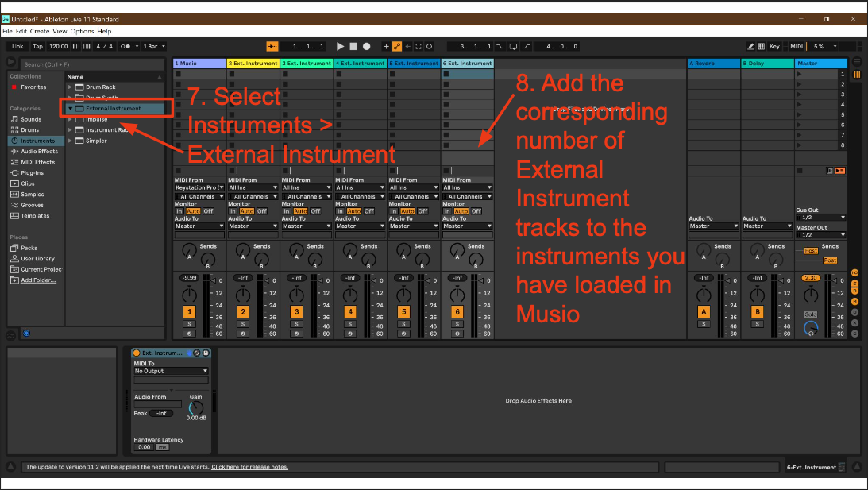Click track 1 Send A knob
The width and height of the screenshot is (868, 490).
[x=189, y=249]
